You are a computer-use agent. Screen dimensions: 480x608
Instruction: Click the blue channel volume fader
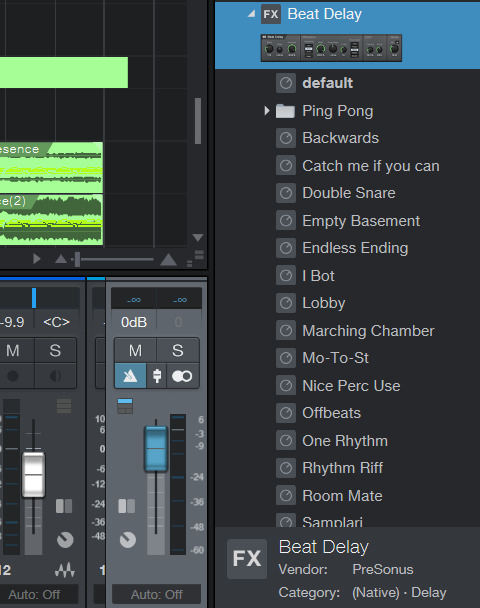pos(156,449)
